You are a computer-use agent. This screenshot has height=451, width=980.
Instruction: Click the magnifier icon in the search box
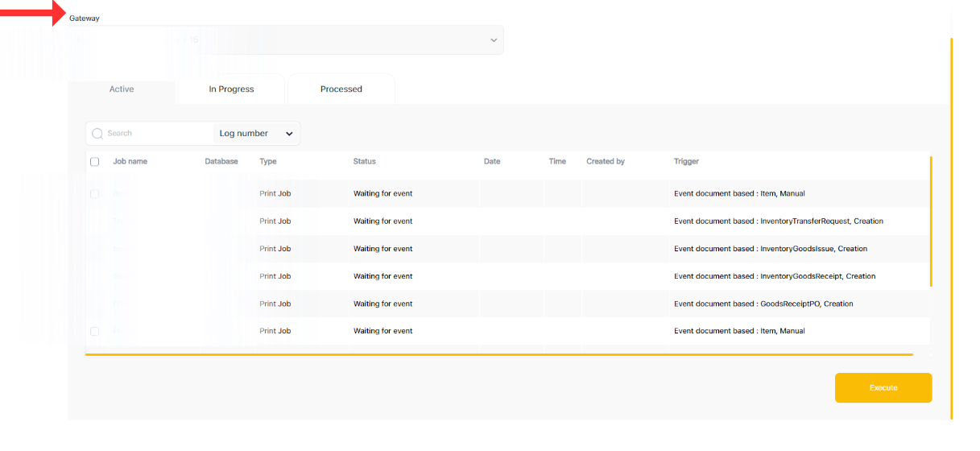(97, 134)
